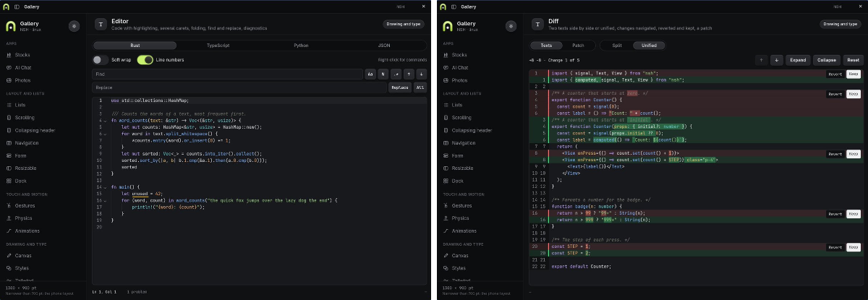This screenshot has height=300, width=868.
Task: Focus the Find input field
Action: point(227,74)
